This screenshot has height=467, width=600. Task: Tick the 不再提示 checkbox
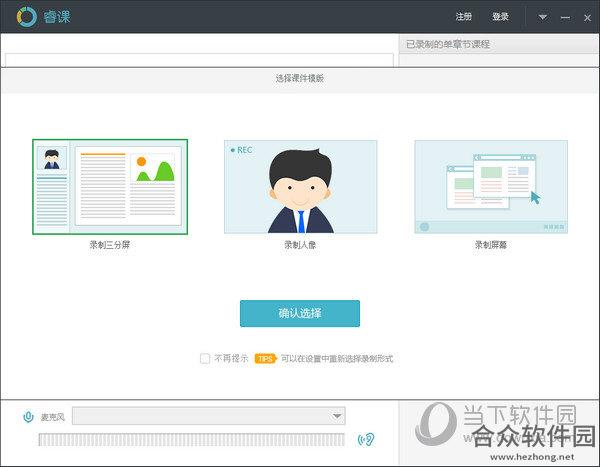point(205,359)
